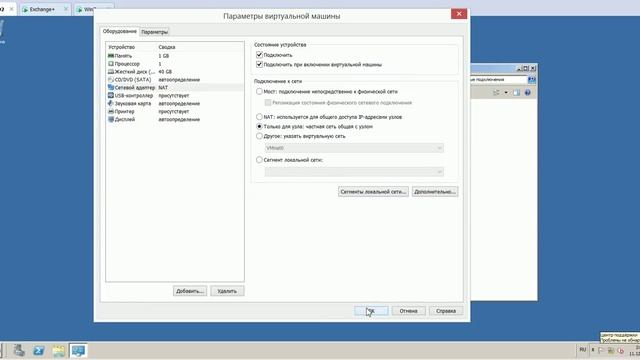640x360 pixels.
Task: Switch to the Оборудование tab
Action: pos(120,31)
